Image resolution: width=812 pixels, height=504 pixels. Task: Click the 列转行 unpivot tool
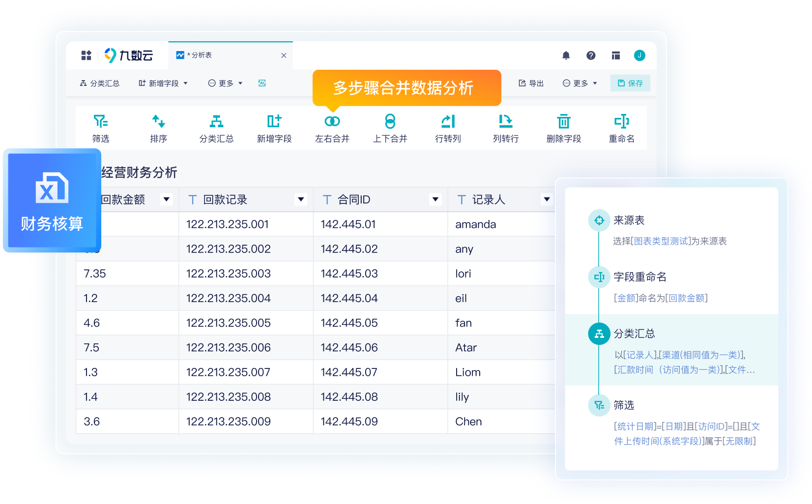pyautogui.click(x=505, y=122)
